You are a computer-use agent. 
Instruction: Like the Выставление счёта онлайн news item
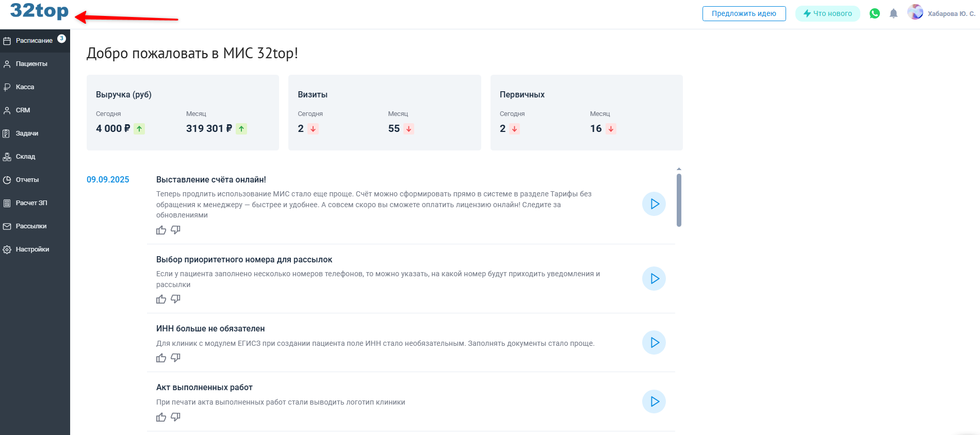[161, 230]
